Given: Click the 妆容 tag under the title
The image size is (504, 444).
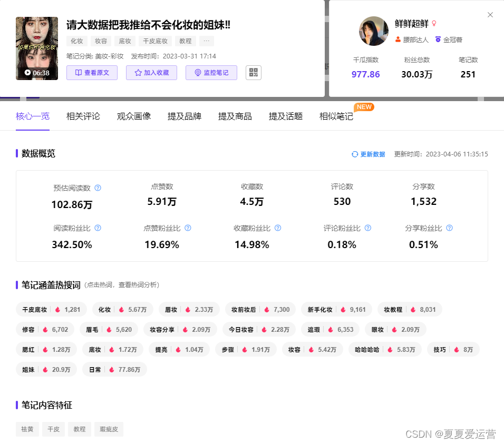Looking at the screenshot, I should [101, 41].
